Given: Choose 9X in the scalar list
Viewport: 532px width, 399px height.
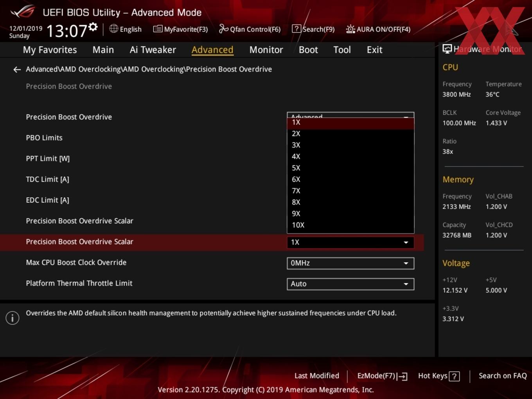Looking at the screenshot, I should 350,214.
